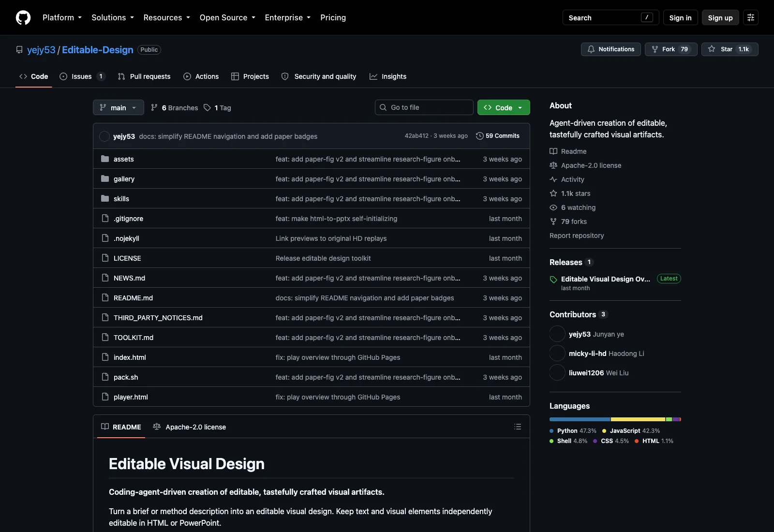The height and width of the screenshot is (532, 774).
Task: Expand the Solutions menu
Action: (x=113, y=17)
